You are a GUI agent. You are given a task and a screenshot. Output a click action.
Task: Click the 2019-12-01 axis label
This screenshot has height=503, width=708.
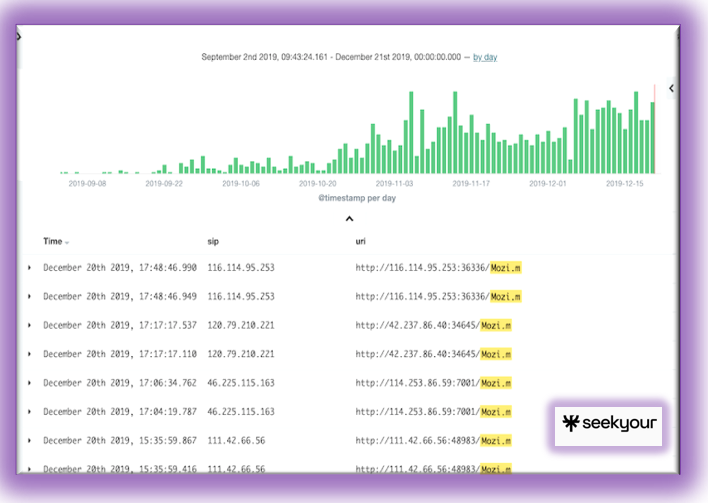pyautogui.click(x=548, y=184)
